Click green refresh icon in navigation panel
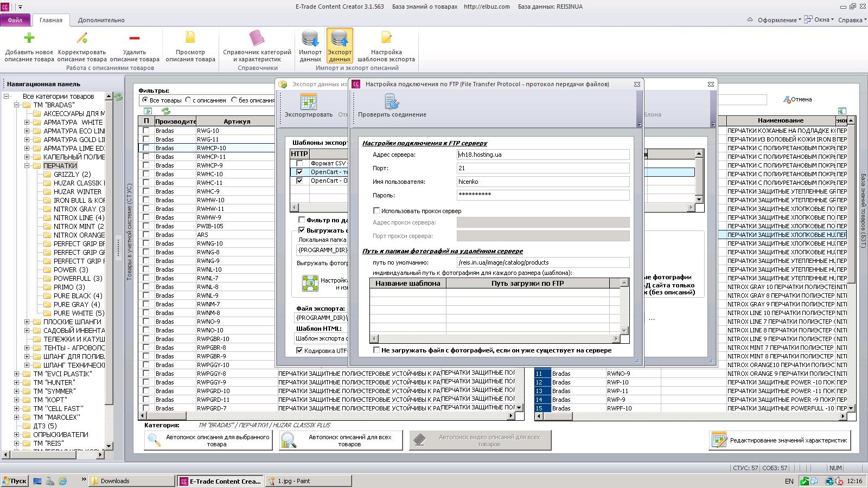 click(118, 97)
